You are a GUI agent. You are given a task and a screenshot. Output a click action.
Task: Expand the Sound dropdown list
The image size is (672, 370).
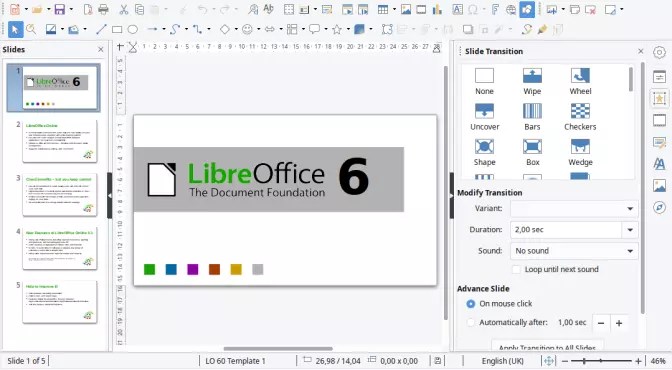pos(574,251)
